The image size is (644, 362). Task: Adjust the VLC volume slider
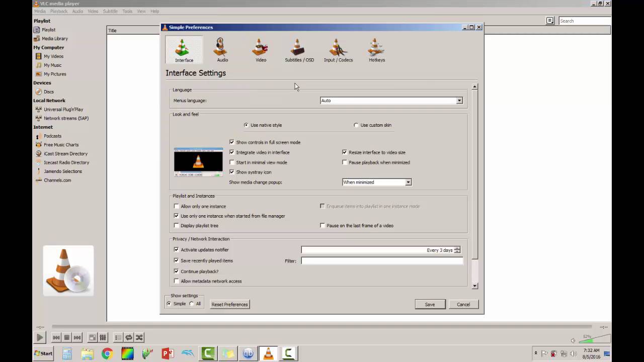(x=595, y=338)
